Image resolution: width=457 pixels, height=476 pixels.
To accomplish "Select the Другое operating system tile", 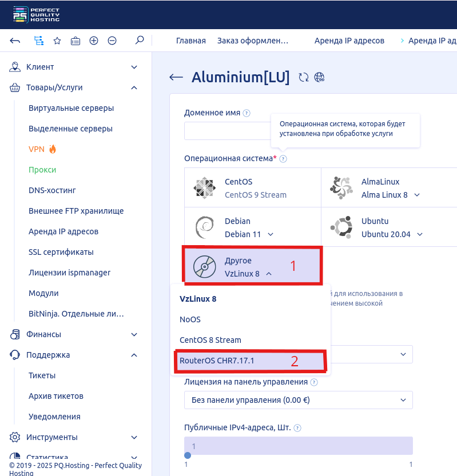I will [x=252, y=266].
